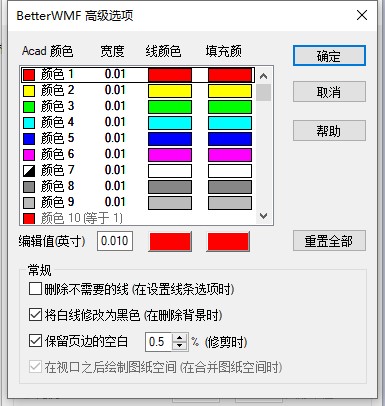Screen dimensions: 385x406
Task: Click 重置全部 to reset all
Action: click(x=329, y=240)
